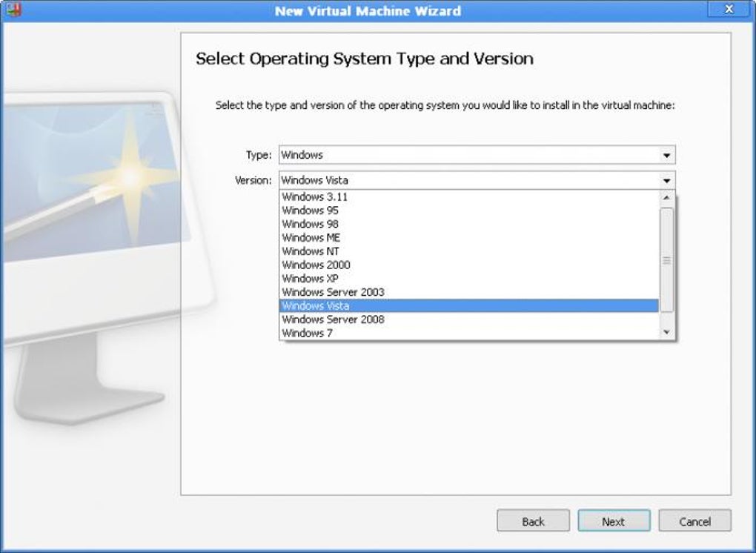Pick Windows 7 from the list

tap(468, 333)
